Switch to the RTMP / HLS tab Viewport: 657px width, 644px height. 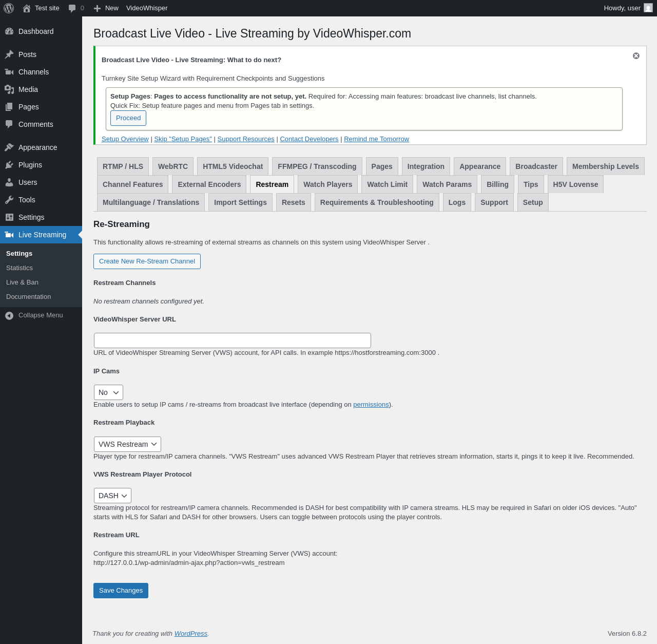click(123, 166)
